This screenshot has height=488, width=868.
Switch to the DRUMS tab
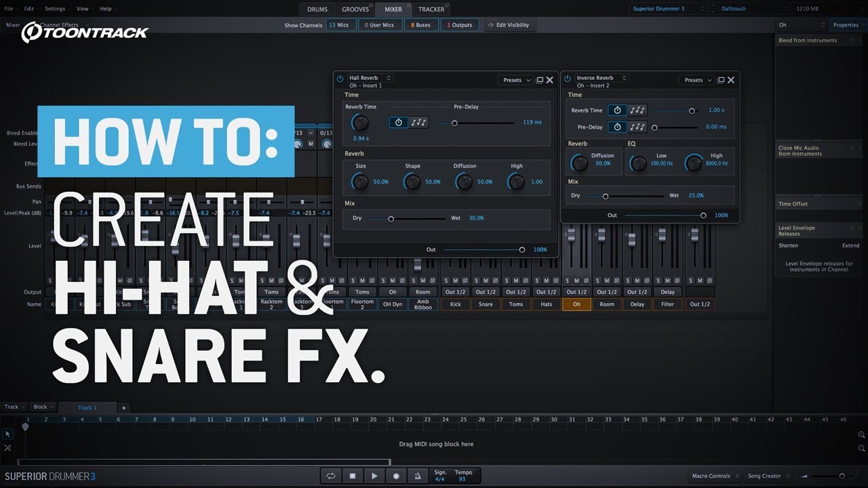317,9
